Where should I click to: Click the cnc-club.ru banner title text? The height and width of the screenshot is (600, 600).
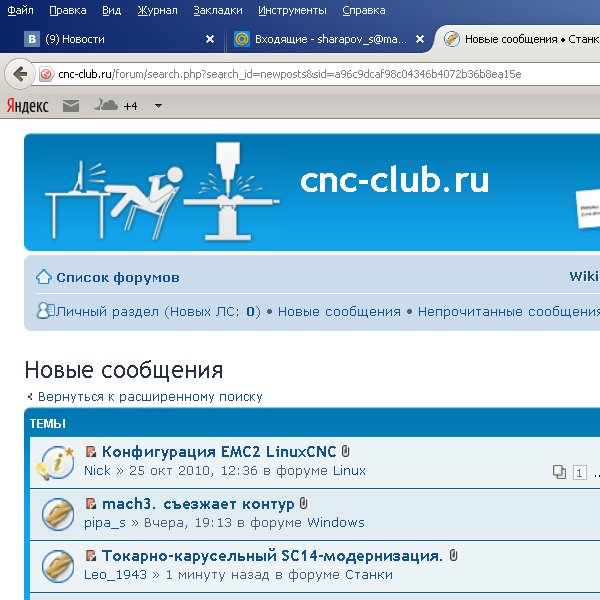pyautogui.click(x=394, y=180)
